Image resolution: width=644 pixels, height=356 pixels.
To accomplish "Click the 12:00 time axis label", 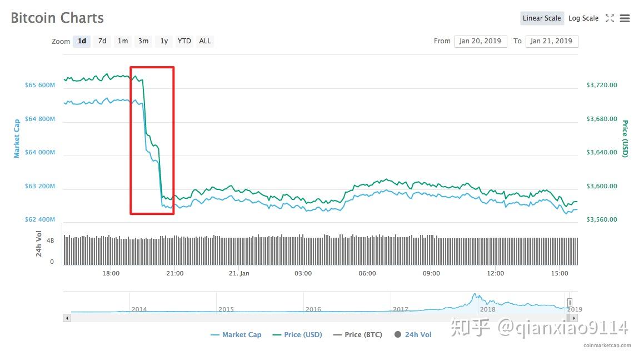I will pyautogui.click(x=495, y=273).
